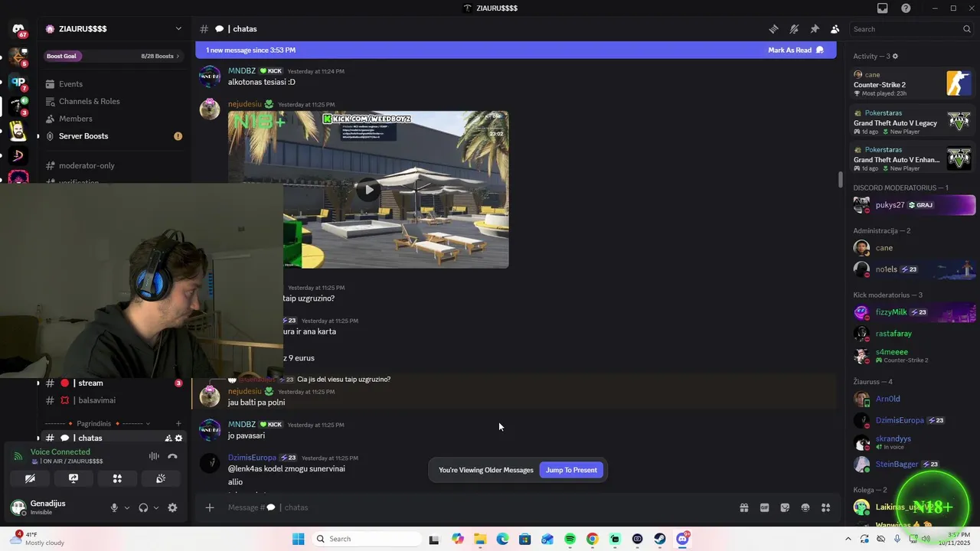Viewport: 980px width, 551px height.
Task: Deafen audio with headphones icon
Action: point(143,507)
